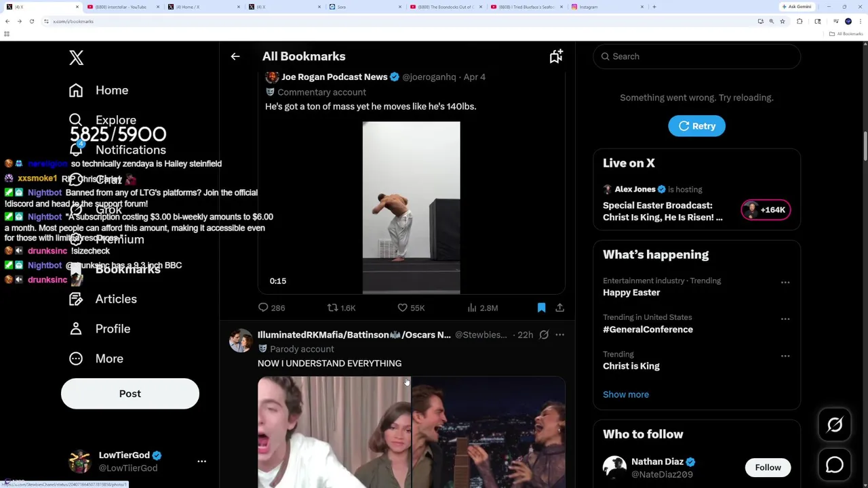Click the @joeroganhq handle

pyautogui.click(x=429, y=77)
